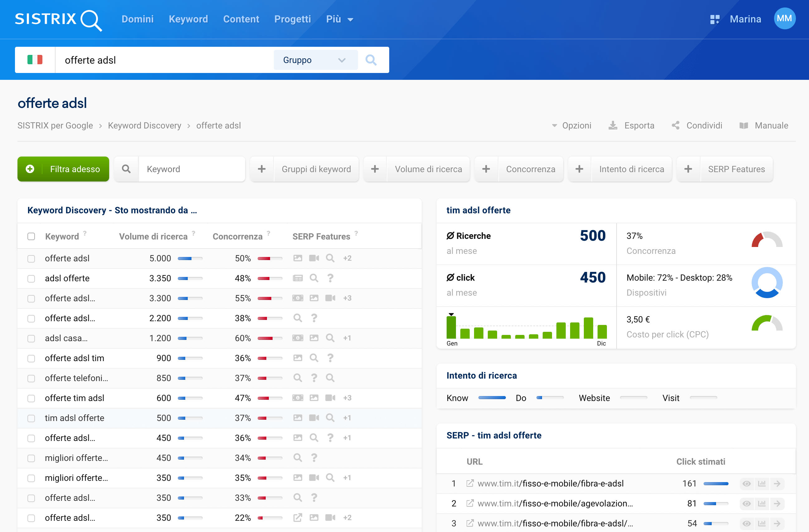Image resolution: width=809 pixels, height=532 pixels.
Task: Click the external link SERP icon in 22% row
Action: (298, 518)
